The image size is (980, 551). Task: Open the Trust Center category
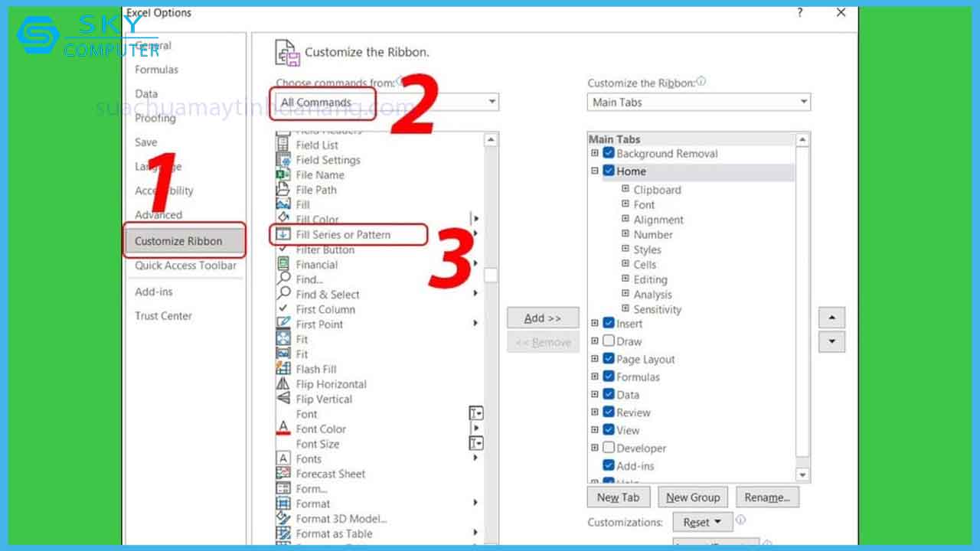[163, 316]
